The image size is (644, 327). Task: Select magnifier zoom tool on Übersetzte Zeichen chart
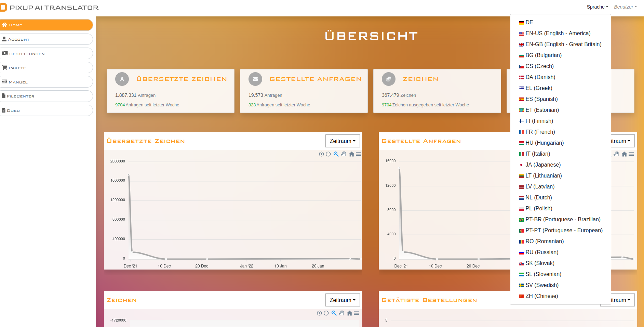pos(336,154)
